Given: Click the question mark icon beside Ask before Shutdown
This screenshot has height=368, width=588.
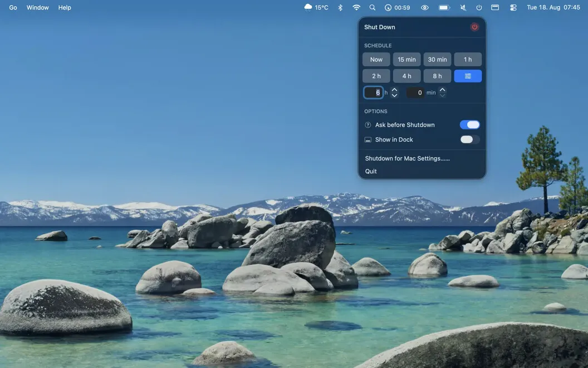Looking at the screenshot, I should (x=368, y=125).
